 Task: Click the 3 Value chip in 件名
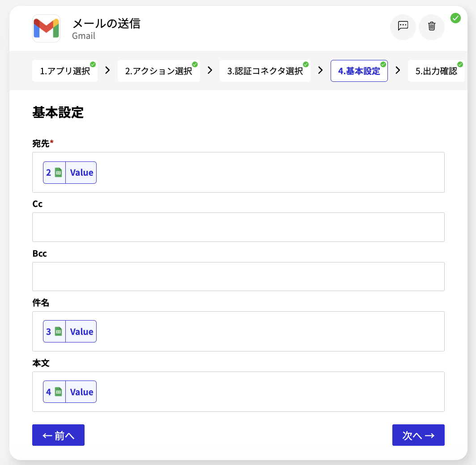coord(70,331)
